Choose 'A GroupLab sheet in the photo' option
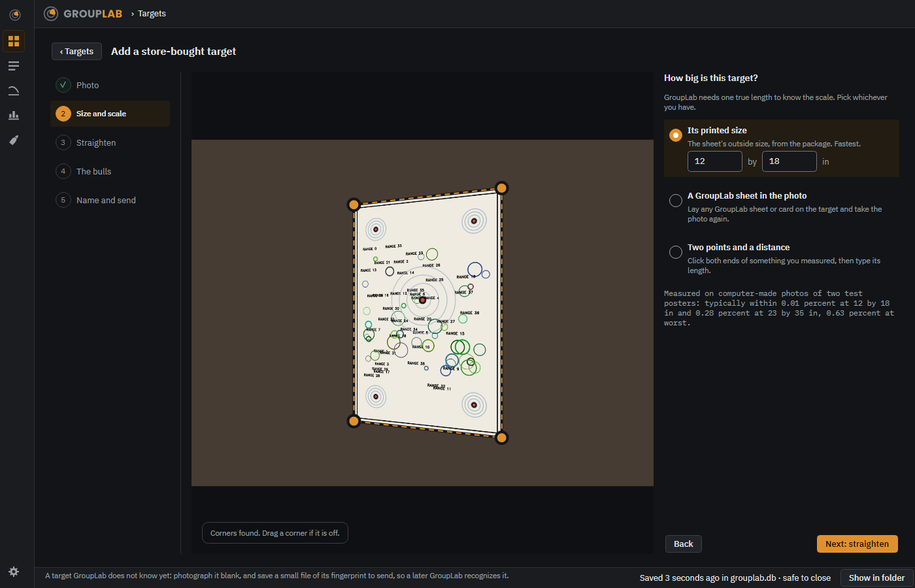This screenshot has width=915, height=588. coord(676,201)
